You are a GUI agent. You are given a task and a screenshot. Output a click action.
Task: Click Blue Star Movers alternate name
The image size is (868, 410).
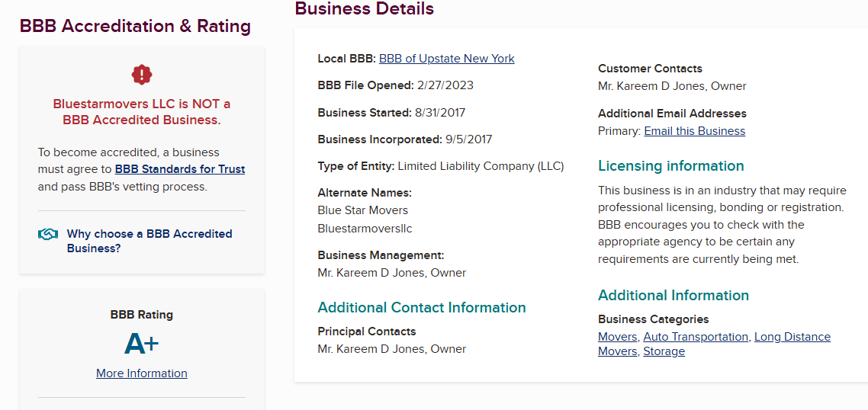pyautogui.click(x=362, y=210)
